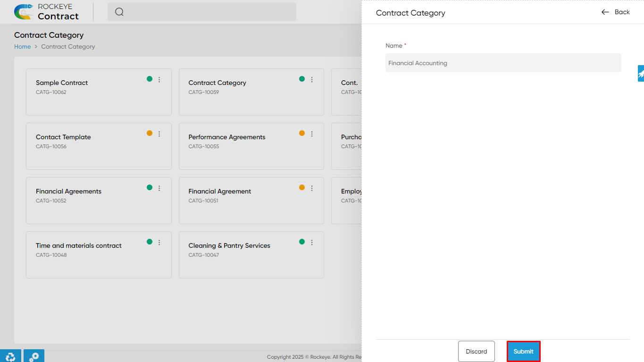Click the Rockeye Contract logo
The image size is (644, 362).
point(46,12)
